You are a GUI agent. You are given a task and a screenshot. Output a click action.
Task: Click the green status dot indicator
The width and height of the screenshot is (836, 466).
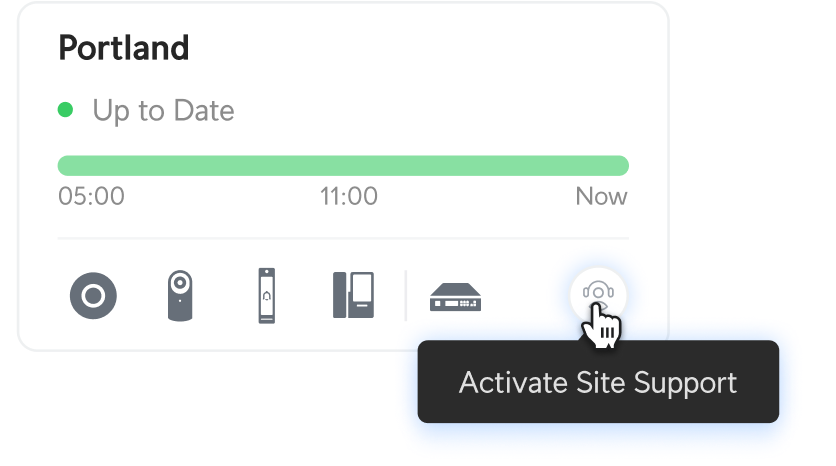pyautogui.click(x=66, y=110)
